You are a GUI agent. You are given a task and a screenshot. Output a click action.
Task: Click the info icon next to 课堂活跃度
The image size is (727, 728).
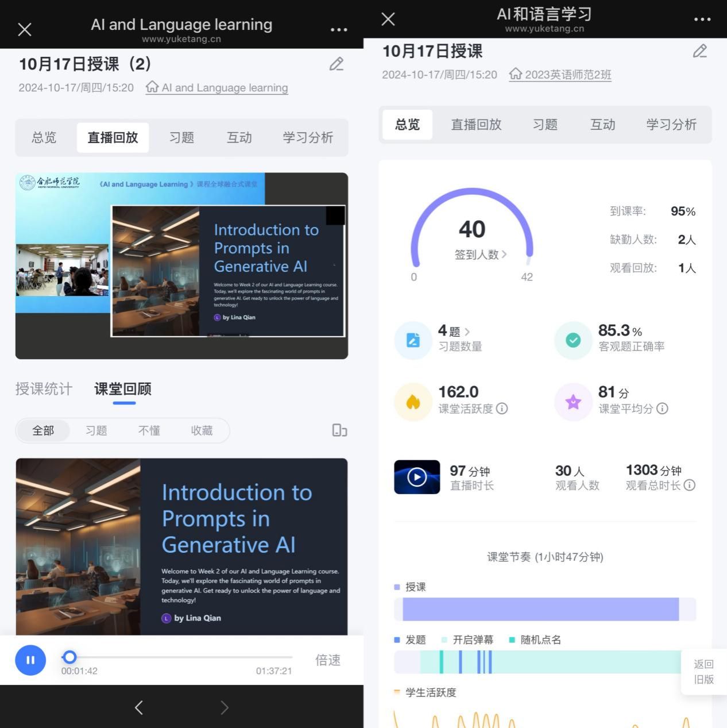pyautogui.click(x=502, y=409)
